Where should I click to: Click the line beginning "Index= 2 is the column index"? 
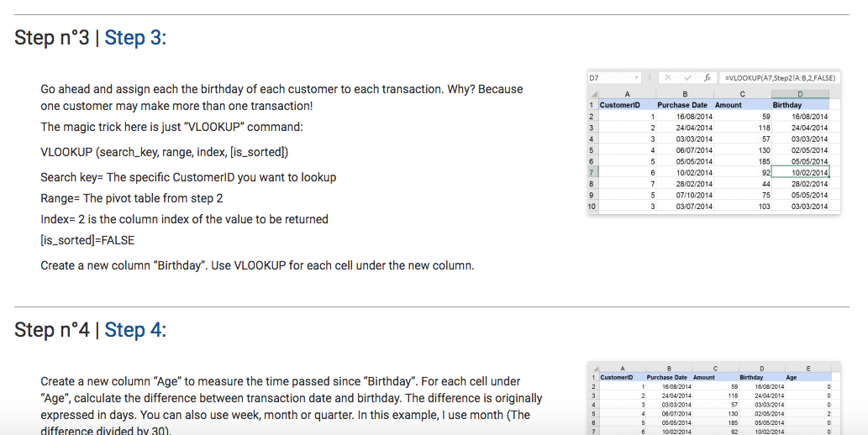point(184,220)
